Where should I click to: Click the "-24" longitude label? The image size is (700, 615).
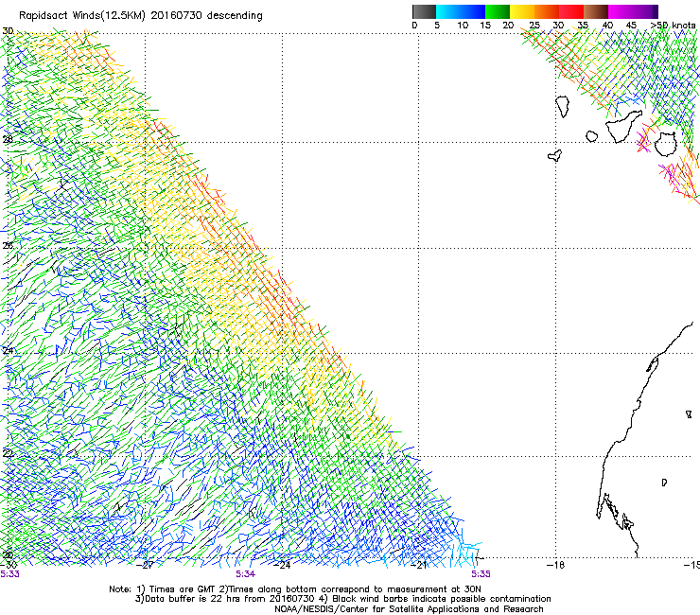coord(283,565)
